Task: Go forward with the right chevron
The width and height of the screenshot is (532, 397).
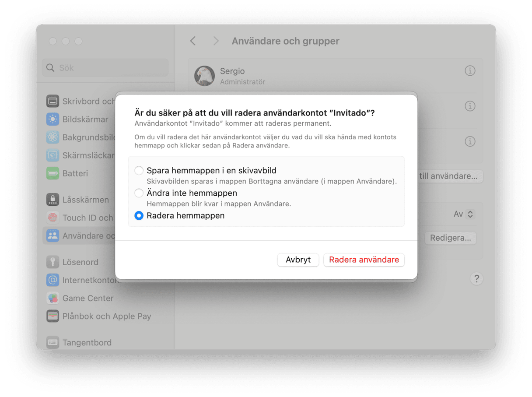Action: click(x=216, y=41)
